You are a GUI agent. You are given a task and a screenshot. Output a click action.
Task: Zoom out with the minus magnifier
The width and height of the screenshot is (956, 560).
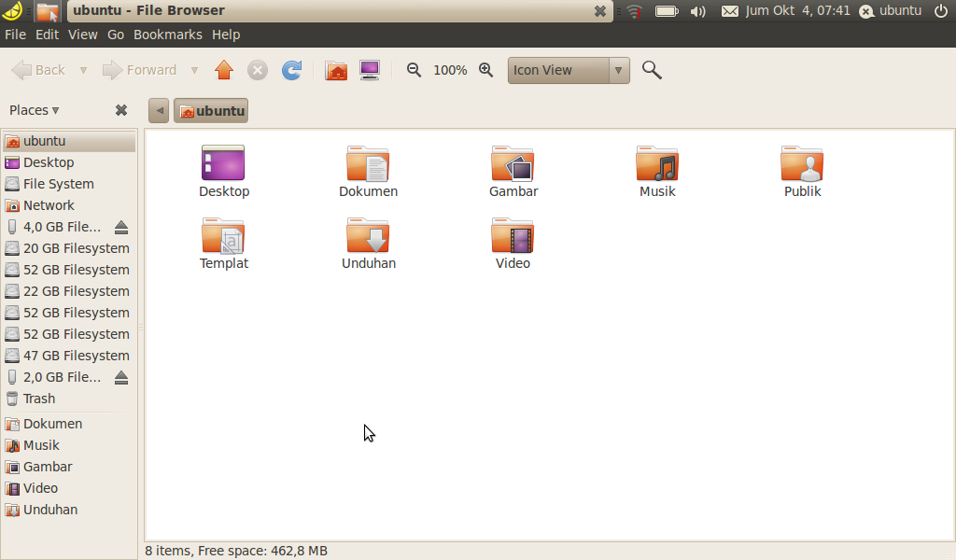tap(414, 70)
